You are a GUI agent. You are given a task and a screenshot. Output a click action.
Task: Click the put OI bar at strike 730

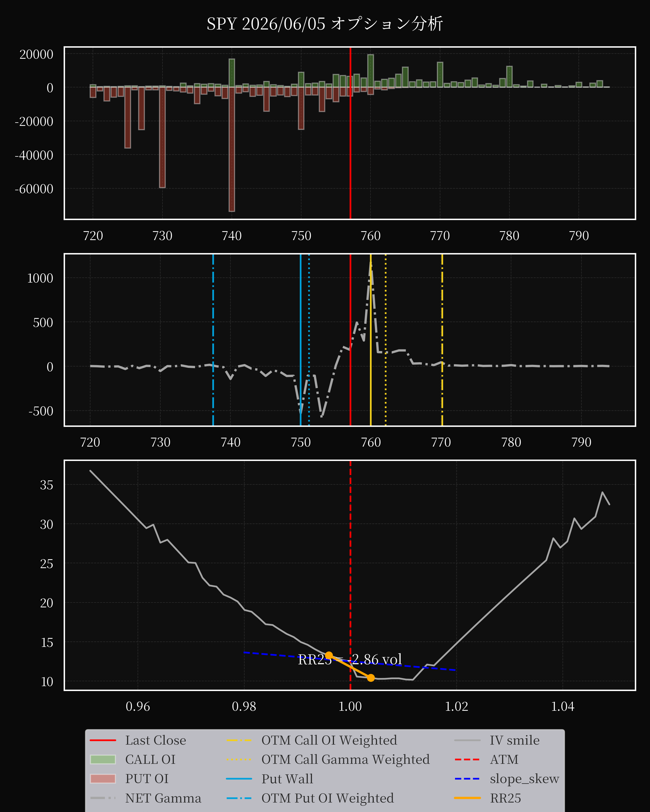click(162, 137)
